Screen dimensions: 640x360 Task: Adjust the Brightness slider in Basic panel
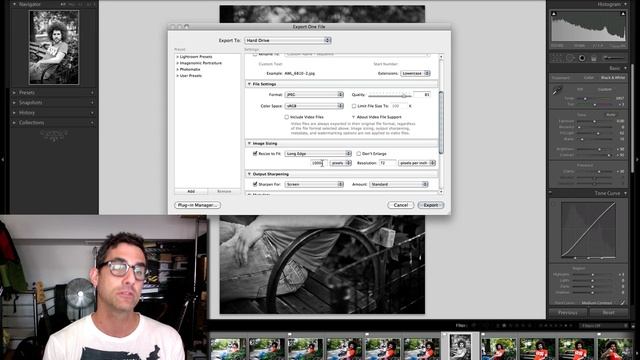pos(599,149)
